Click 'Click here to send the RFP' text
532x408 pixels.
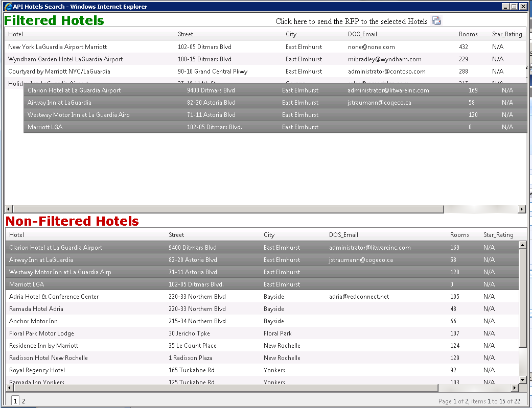[x=352, y=21]
